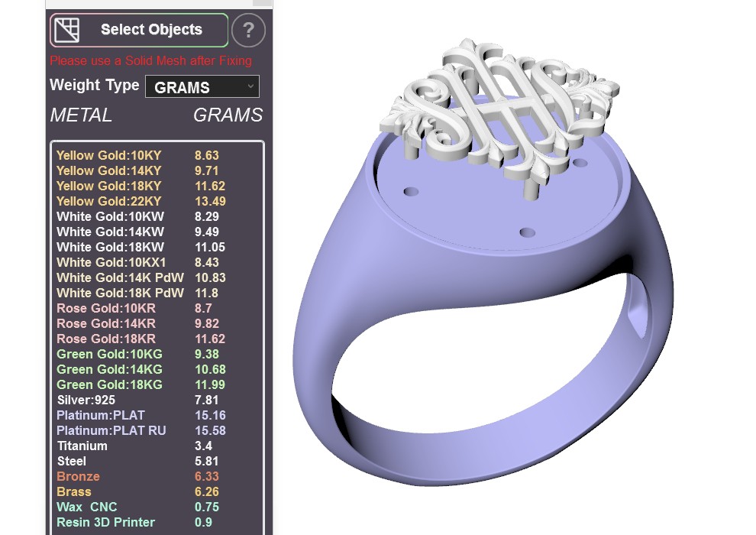
Task: Select the Yellow Gold:10KY row
Action: point(157,155)
